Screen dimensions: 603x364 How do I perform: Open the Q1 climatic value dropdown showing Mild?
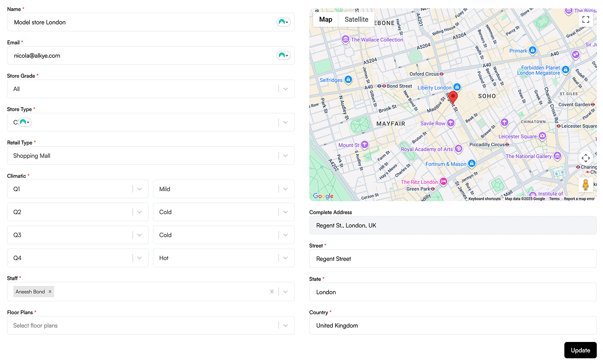tap(286, 189)
